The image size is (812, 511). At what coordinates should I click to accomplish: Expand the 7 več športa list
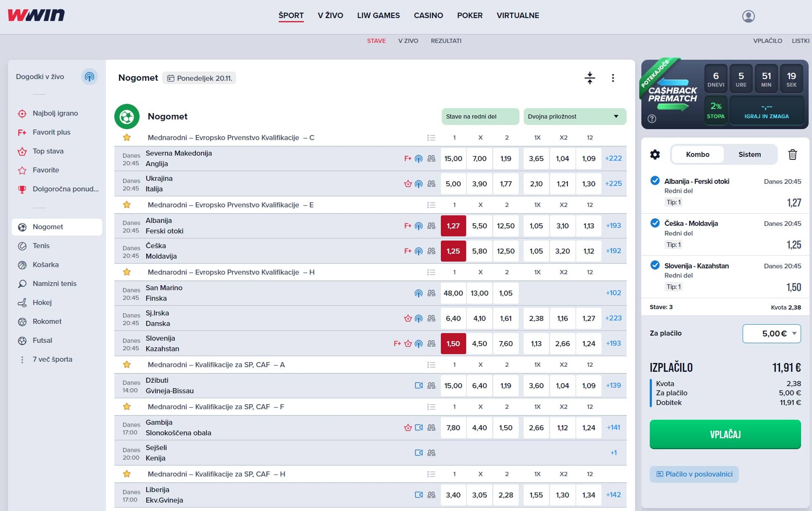[x=52, y=359]
